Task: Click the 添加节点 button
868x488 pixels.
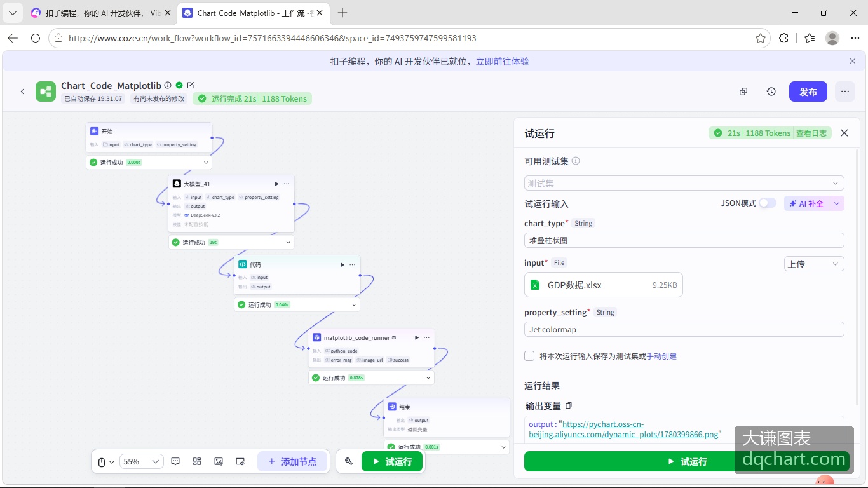Action: coord(292,461)
